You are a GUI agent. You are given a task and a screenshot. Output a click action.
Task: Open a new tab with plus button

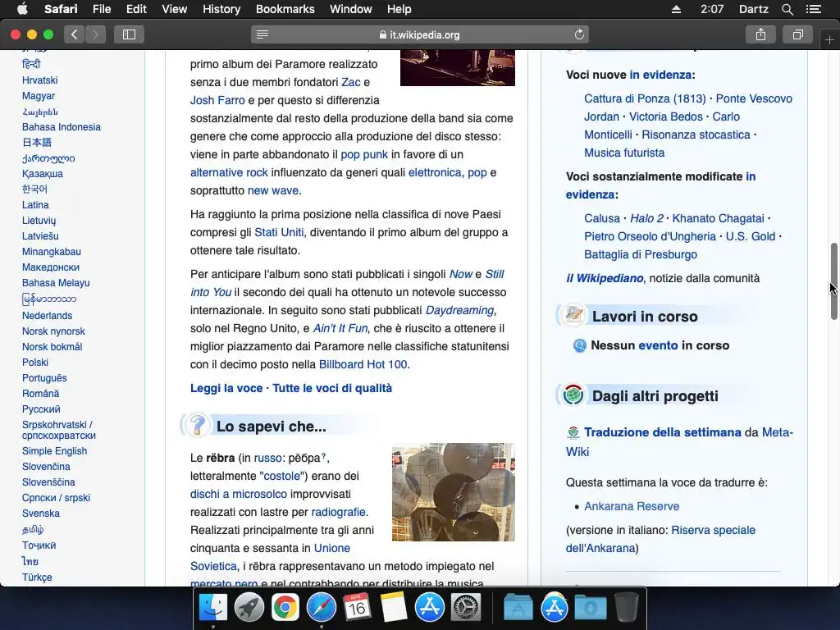tap(829, 40)
